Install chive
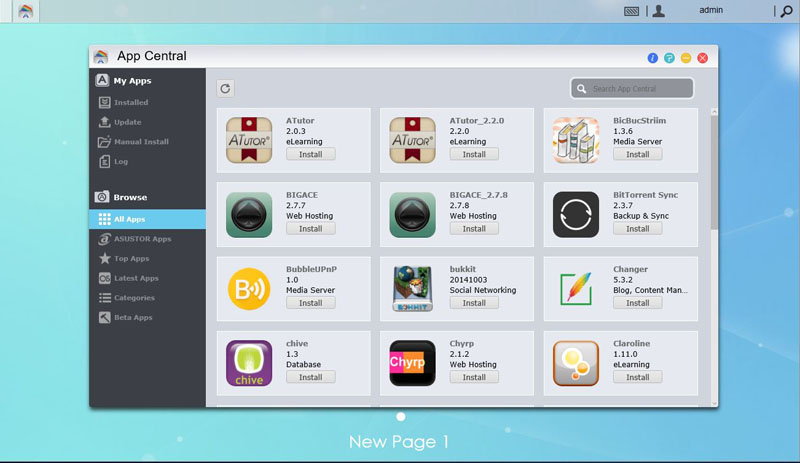The image size is (800, 463). [310, 377]
